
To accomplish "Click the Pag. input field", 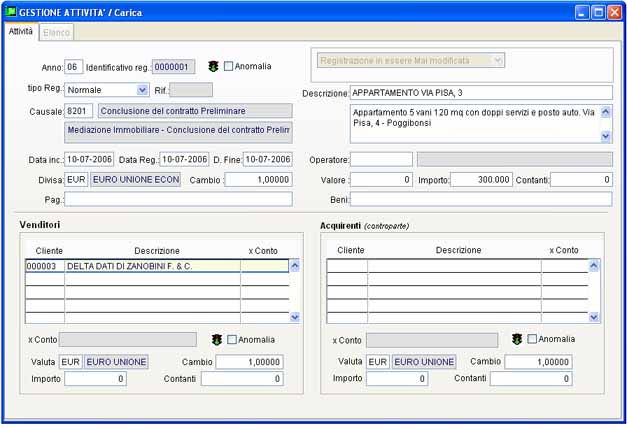I will (178, 199).
